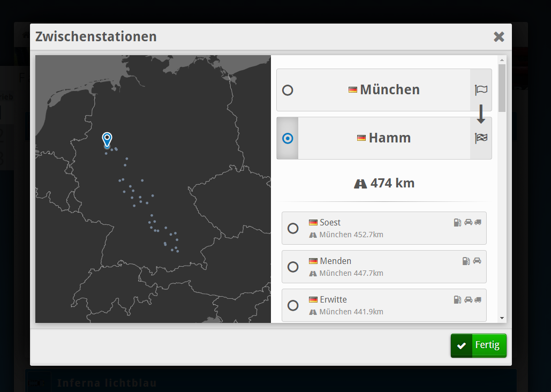Click the start flag icon beside München
This screenshot has width=551, height=392.
pos(481,90)
